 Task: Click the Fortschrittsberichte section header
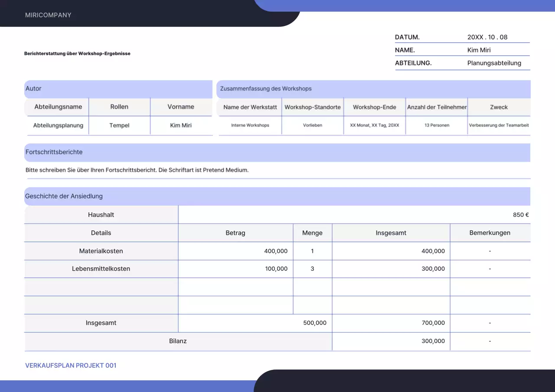(54, 152)
